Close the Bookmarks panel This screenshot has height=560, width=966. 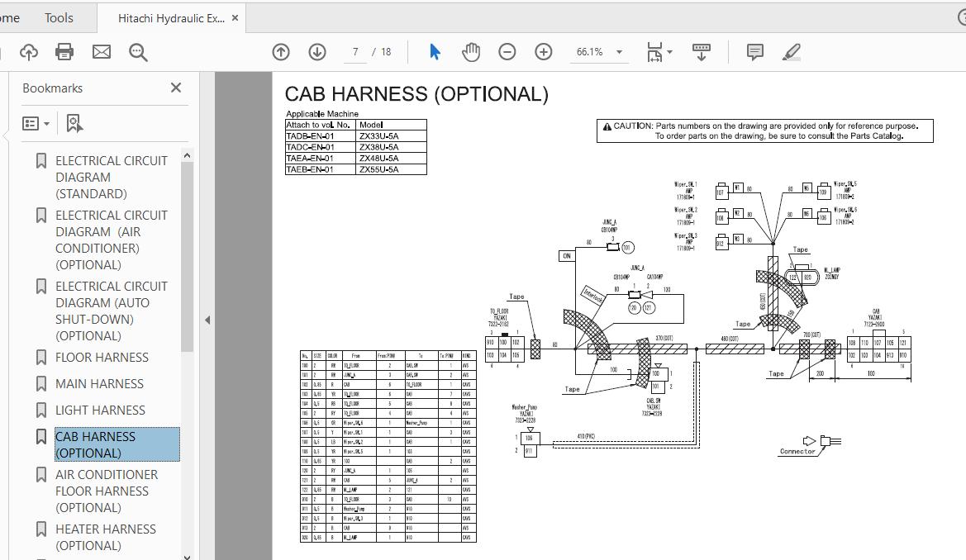coord(176,88)
